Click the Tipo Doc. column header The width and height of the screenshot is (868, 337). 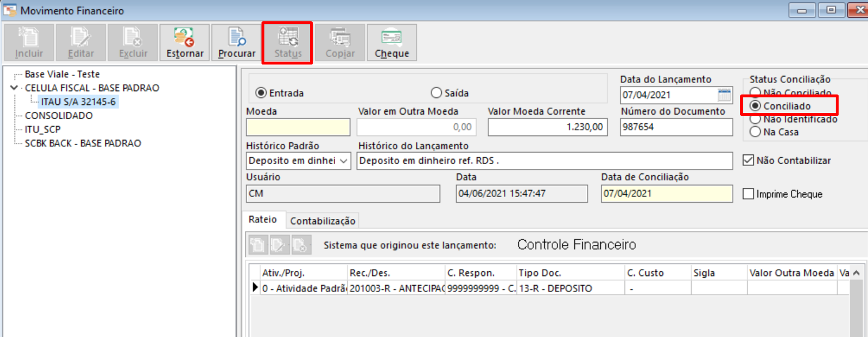coord(570,273)
